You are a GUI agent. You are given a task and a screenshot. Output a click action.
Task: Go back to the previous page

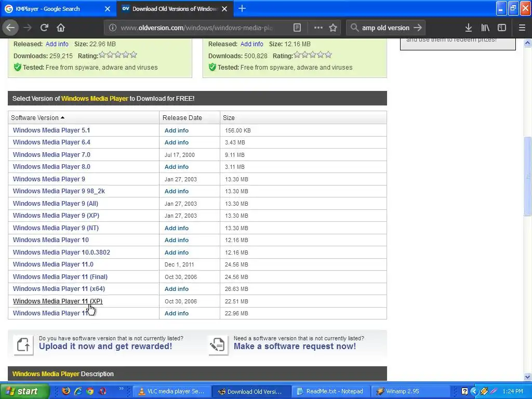10,28
